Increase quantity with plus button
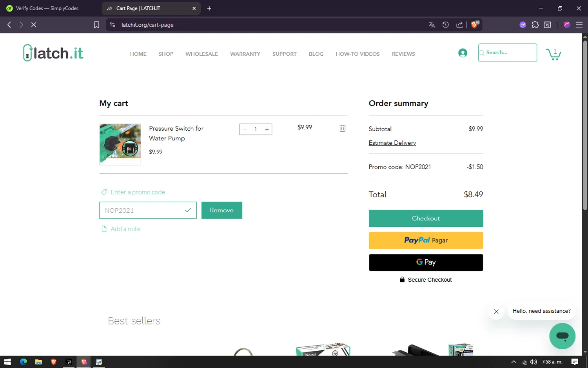The width and height of the screenshot is (588, 368). click(x=267, y=129)
